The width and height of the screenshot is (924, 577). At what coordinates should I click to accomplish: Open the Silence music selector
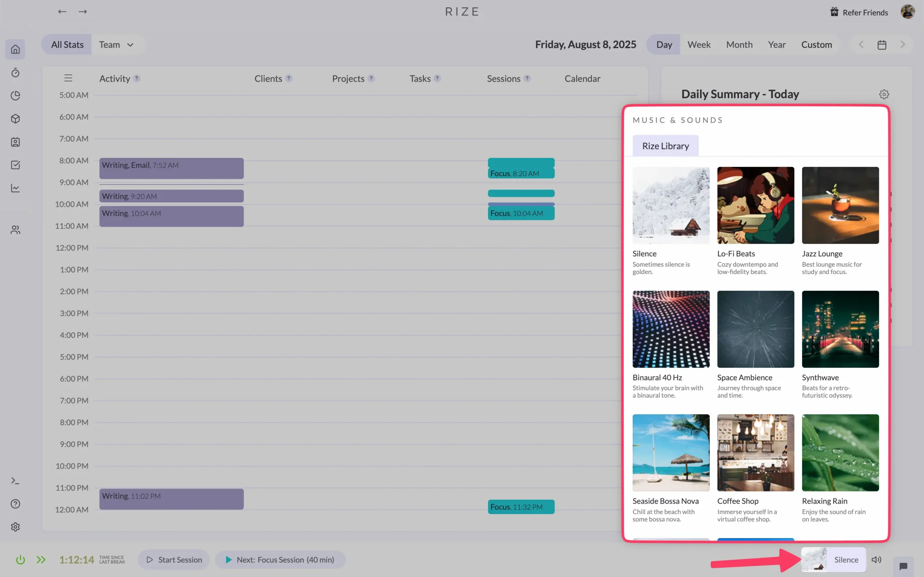click(833, 559)
